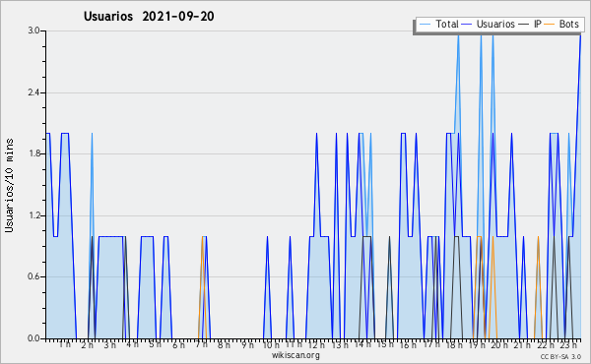Click the y-axis value 1.8
The height and width of the screenshot is (364, 591).
[33, 153]
